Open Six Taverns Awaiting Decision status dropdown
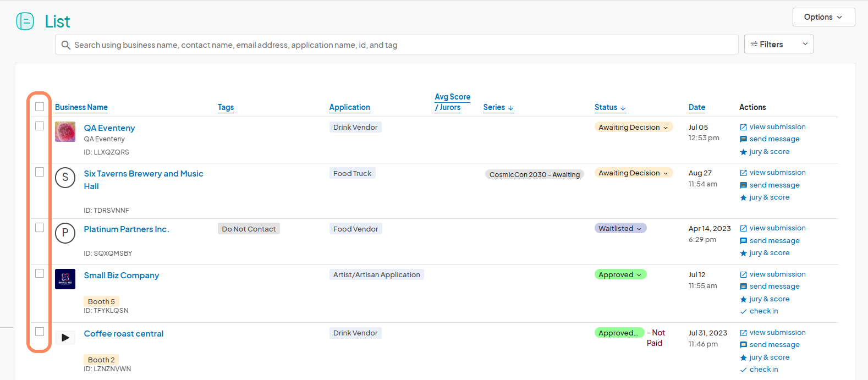The width and height of the screenshot is (868, 380). 634,173
